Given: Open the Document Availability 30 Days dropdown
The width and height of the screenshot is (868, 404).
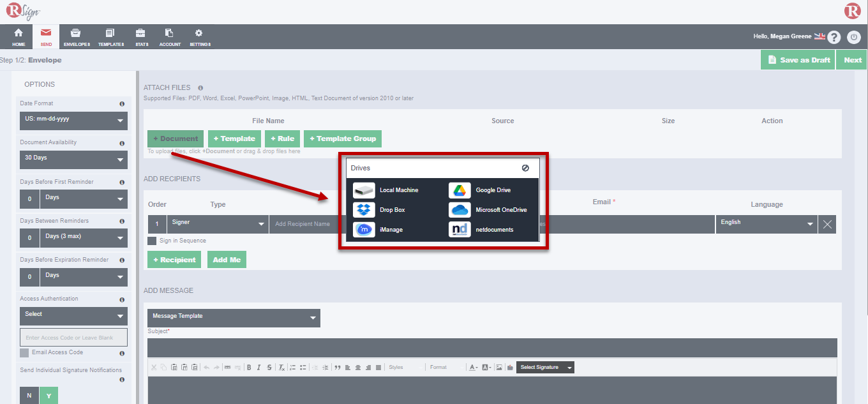Looking at the screenshot, I should point(73,160).
